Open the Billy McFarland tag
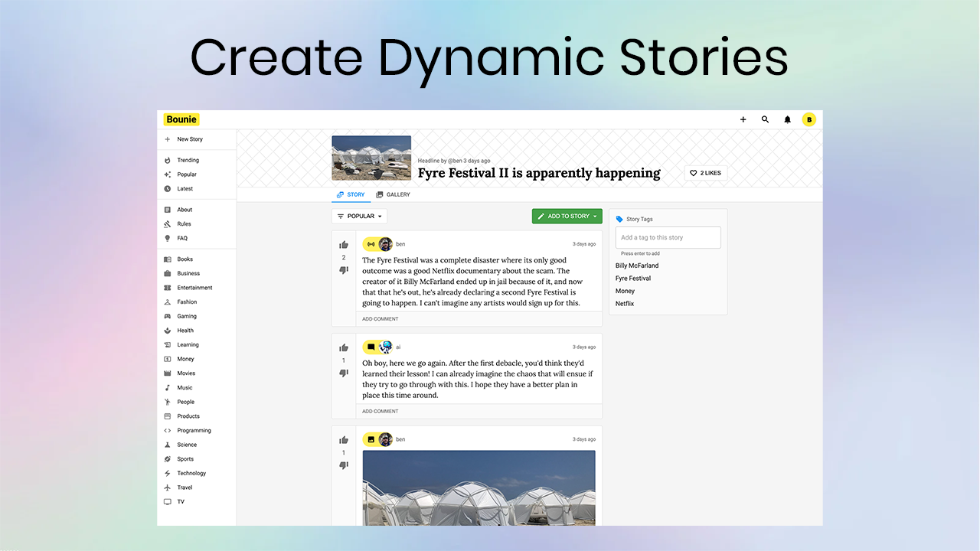The image size is (980, 551). click(637, 266)
